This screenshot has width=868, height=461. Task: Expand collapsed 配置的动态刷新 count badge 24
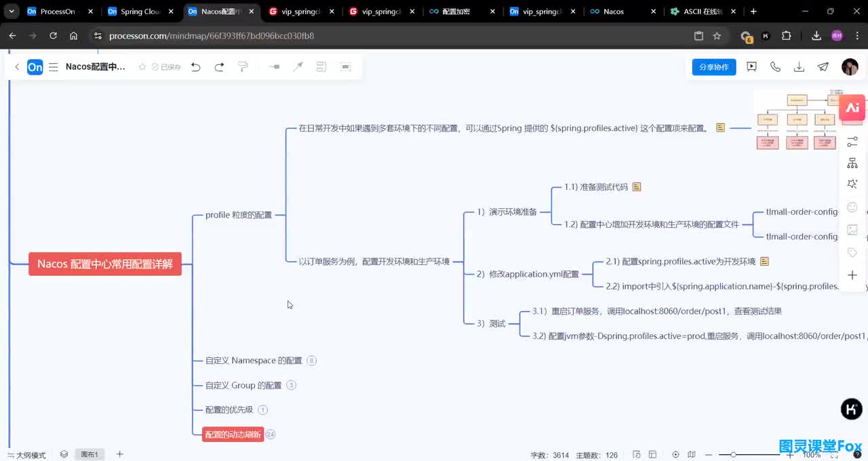pos(271,435)
